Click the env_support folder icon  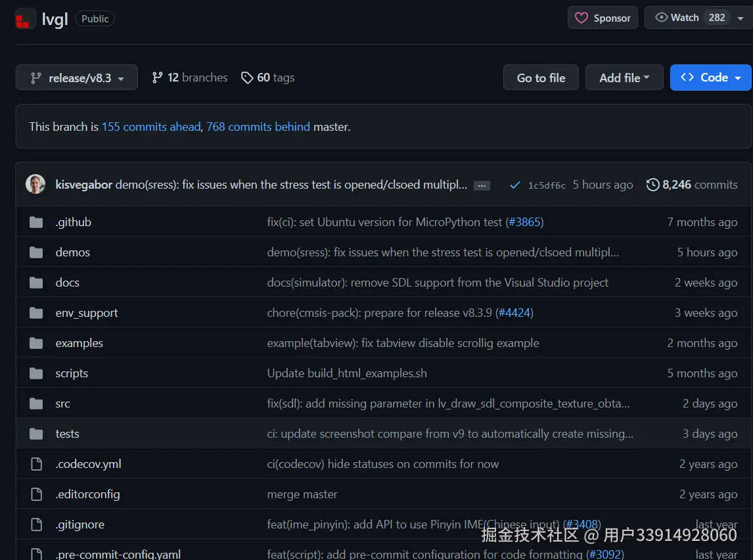(x=36, y=313)
